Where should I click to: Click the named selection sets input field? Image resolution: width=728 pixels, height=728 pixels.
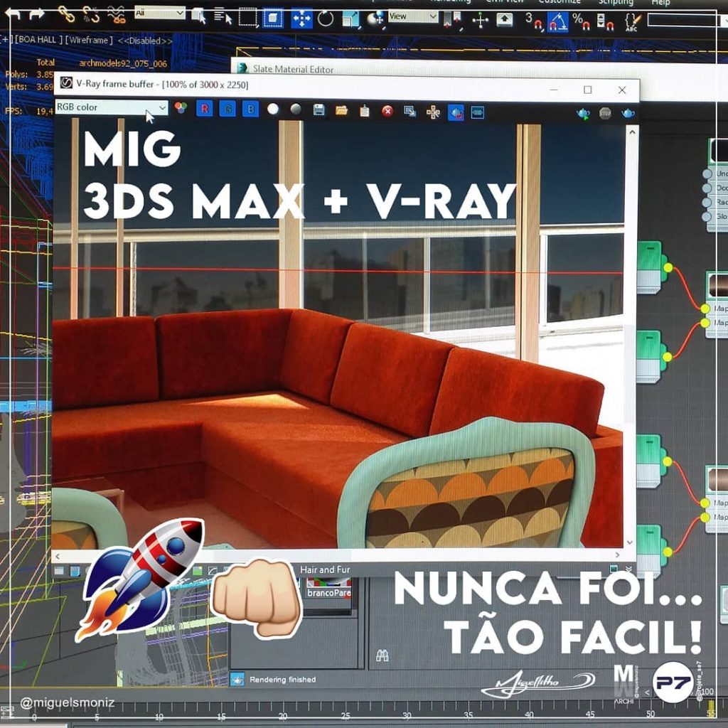coord(685,20)
